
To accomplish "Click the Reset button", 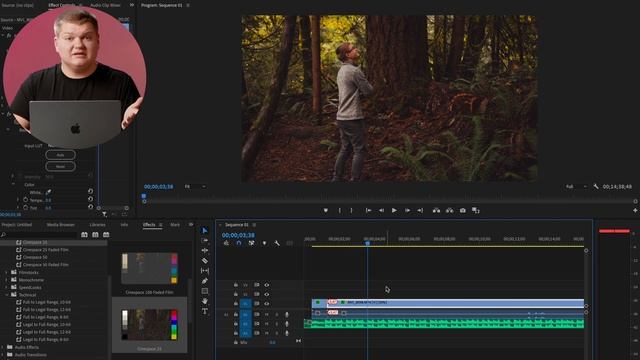I will click(60, 167).
